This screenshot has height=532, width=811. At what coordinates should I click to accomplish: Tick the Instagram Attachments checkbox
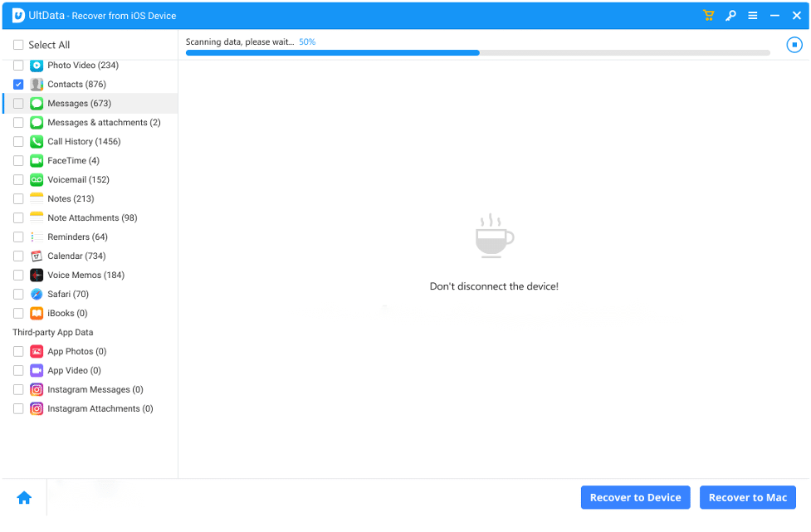click(x=18, y=409)
